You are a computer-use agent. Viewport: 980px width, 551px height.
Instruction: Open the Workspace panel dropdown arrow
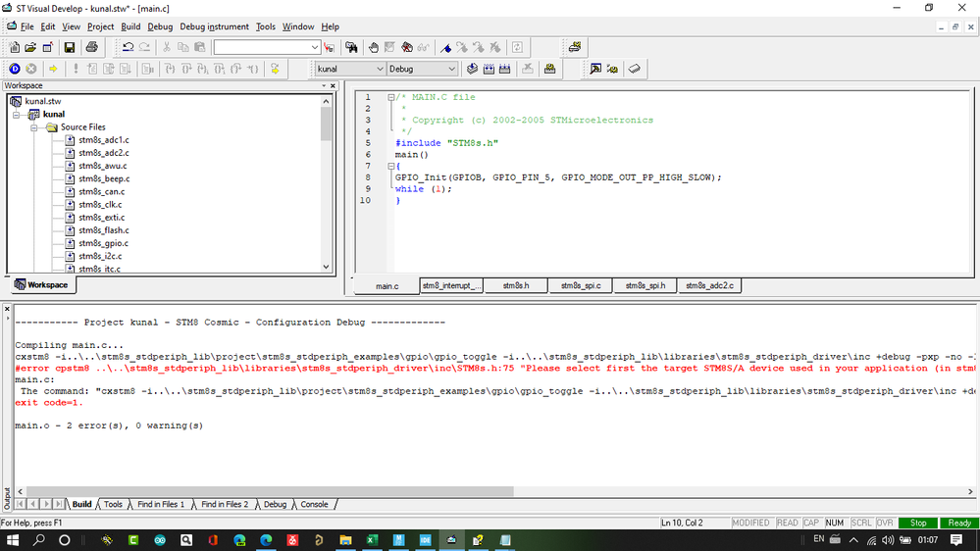[324, 85]
